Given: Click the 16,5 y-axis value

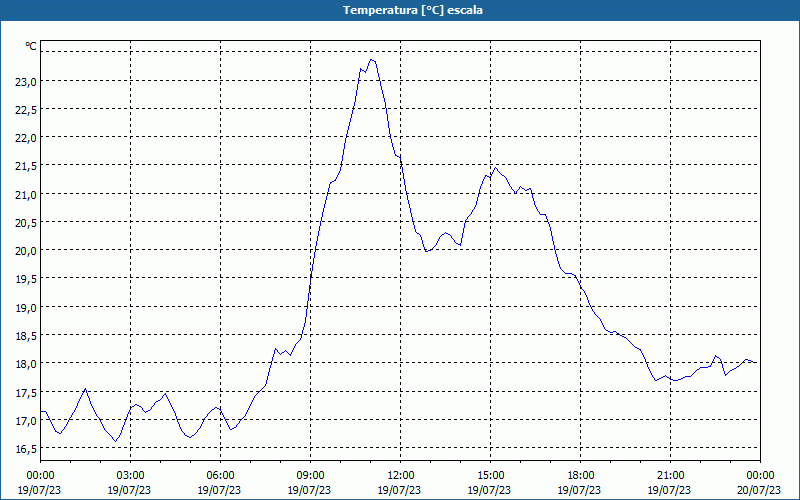Looking at the screenshot, I should coord(25,449).
